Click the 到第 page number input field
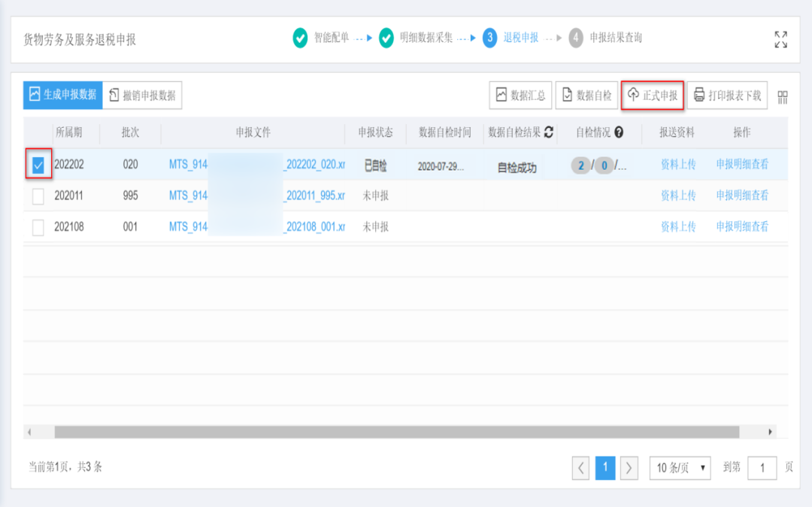This screenshot has width=812, height=507. point(762,467)
